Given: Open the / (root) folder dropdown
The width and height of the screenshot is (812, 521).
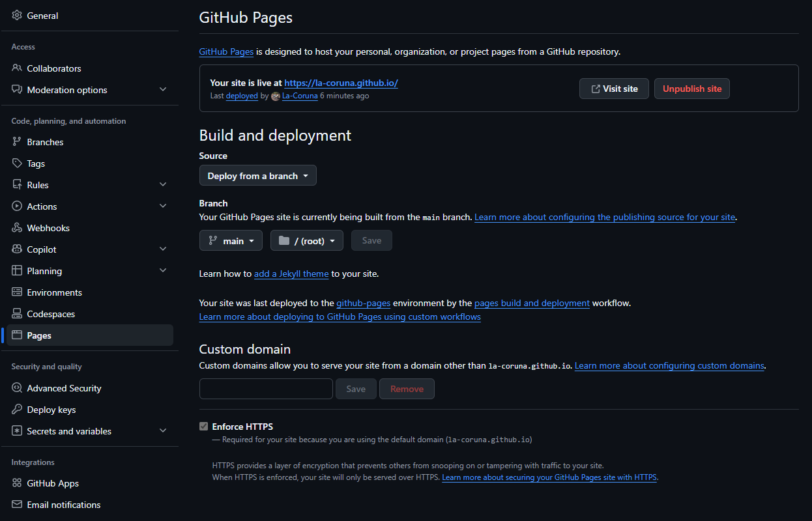Looking at the screenshot, I should point(307,240).
